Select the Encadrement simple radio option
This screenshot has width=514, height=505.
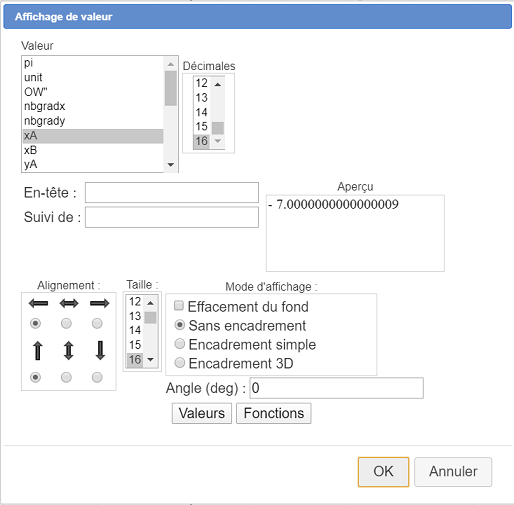[x=180, y=344]
